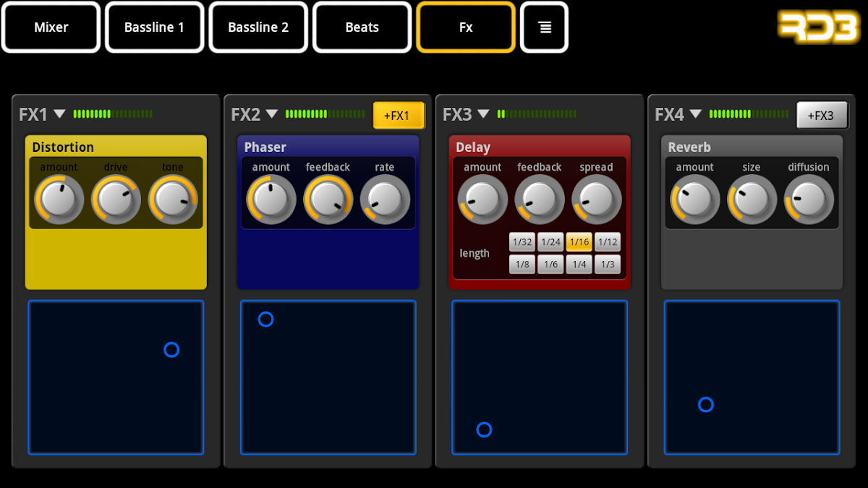
Task: Click the Phaser feedback knob
Action: click(x=328, y=199)
